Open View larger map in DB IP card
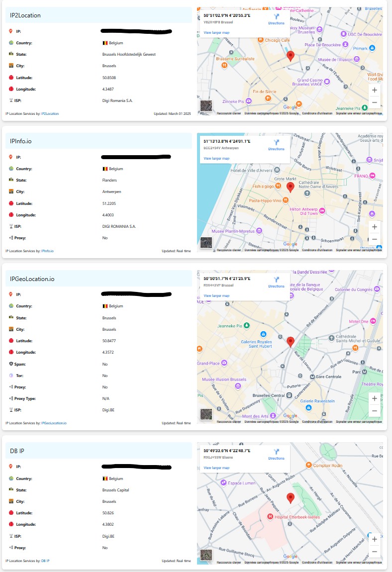The width and height of the screenshot is (392, 572). click(216, 468)
